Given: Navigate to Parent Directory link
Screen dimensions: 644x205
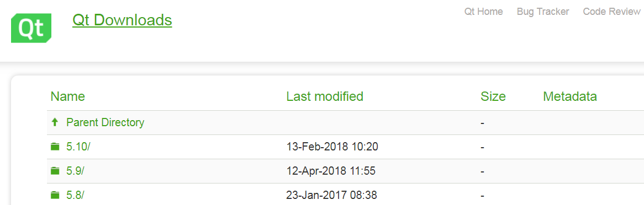Looking at the screenshot, I should click(x=105, y=122).
